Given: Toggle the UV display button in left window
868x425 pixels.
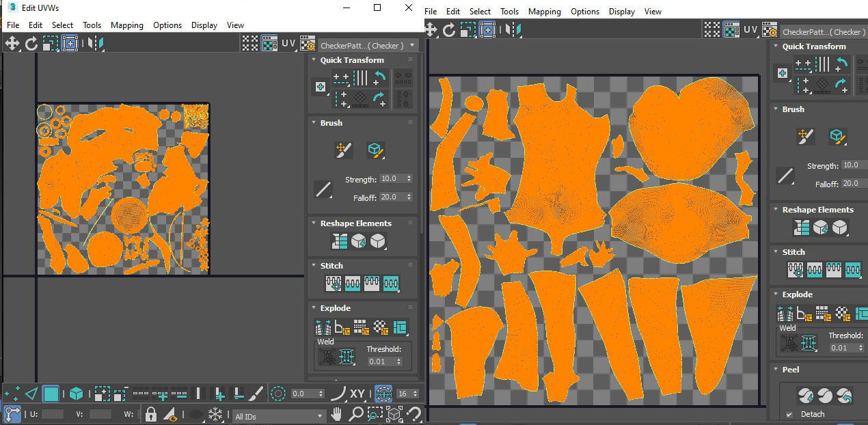Looking at the screenshot, I should coord(288,44).
